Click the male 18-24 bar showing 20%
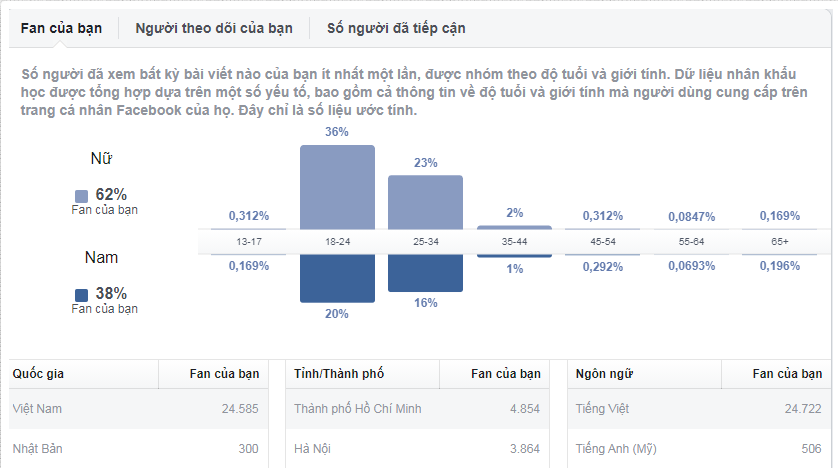838x468 pixels. click(x=337, y=278)
